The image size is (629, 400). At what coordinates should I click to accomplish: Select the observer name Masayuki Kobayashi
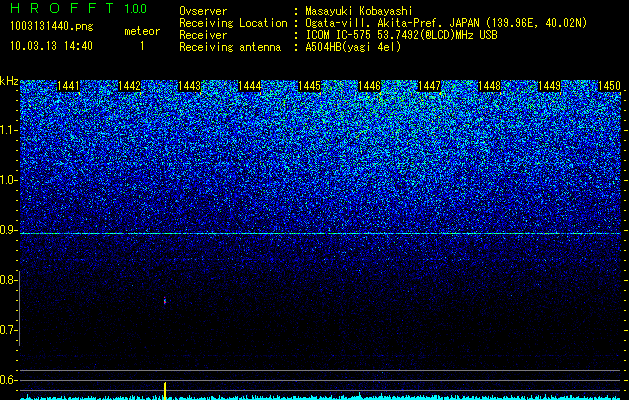[359, 11]
